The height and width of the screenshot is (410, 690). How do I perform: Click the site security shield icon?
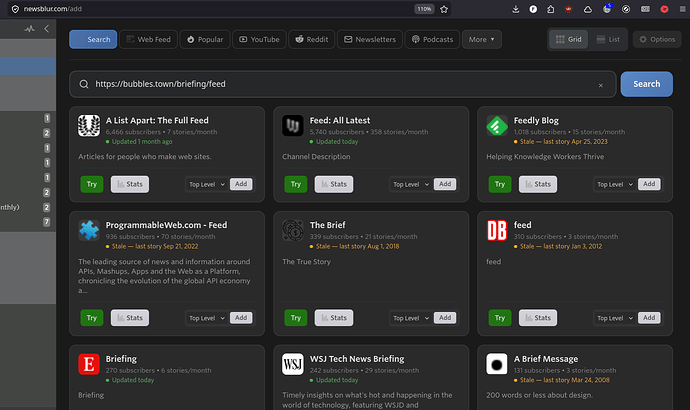pyautogui.click(x=15, y=9)
